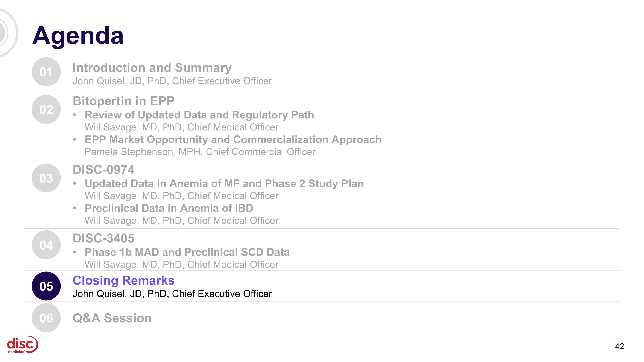Click the Closing Remarks heading
Viewport: 644px width, 362px height.
(123, 280)
